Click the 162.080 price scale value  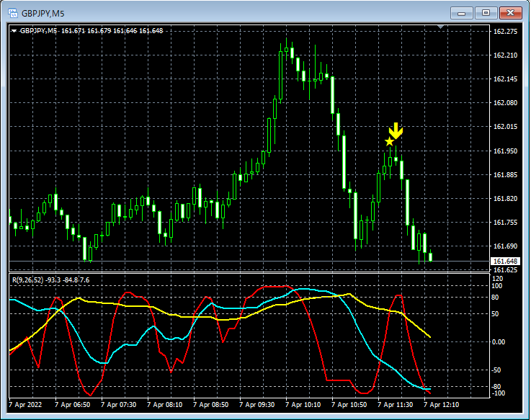click(x=505, y=102)
